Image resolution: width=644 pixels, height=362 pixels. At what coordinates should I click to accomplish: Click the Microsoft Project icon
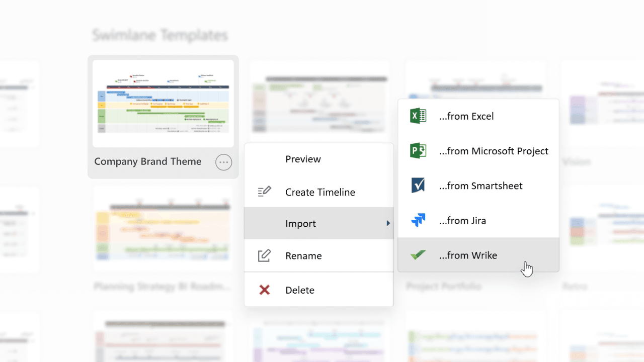tap(418, 151)
